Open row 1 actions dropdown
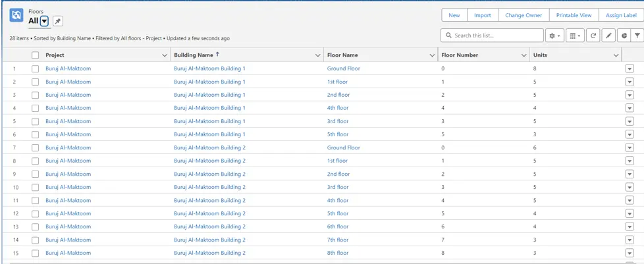The image size is (644, 264). (x=630, y=68)
